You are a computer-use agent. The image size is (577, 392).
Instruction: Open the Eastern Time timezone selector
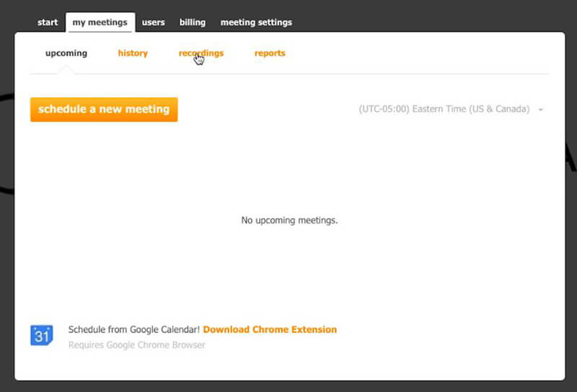(444, 110)
